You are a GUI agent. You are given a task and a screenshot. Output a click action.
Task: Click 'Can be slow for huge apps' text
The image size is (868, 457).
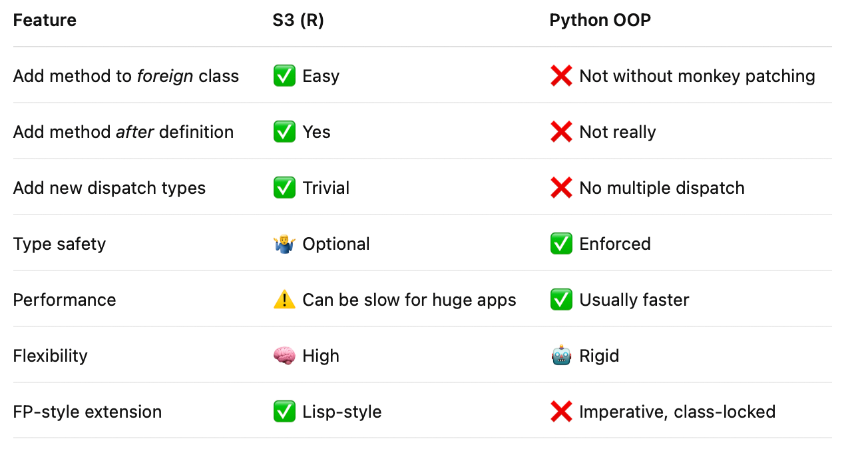pos(409,300)
